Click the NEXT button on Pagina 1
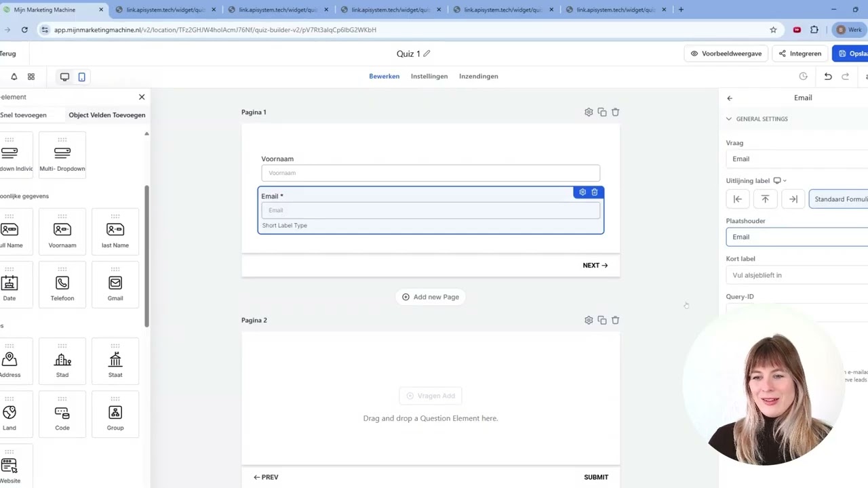Screen dimensions: 868x488 point(595,266)
